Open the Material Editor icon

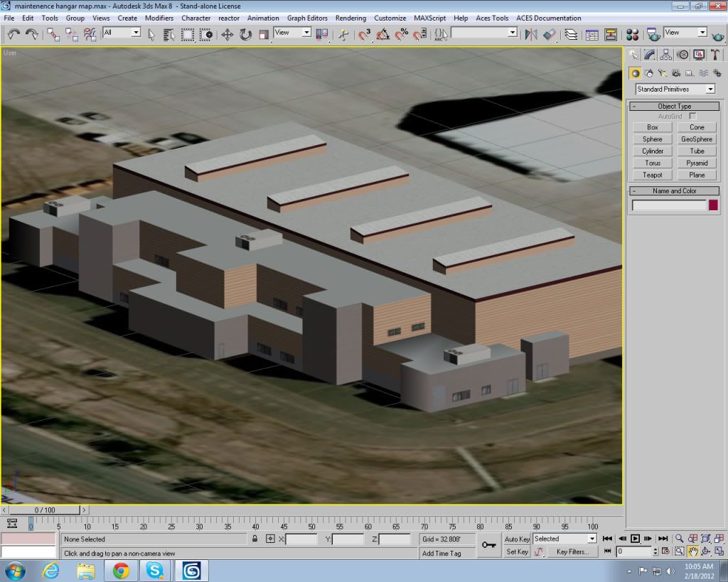(632, 33)
